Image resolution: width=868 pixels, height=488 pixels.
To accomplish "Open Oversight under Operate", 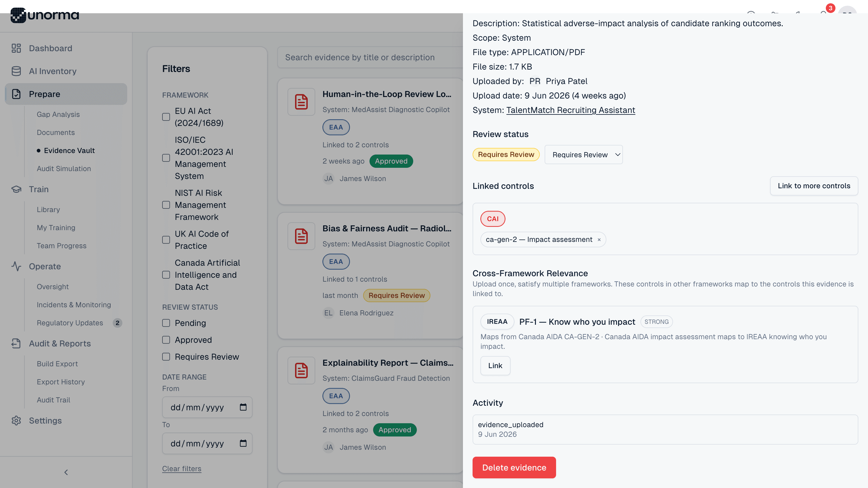I will click(x=52, y=286).
